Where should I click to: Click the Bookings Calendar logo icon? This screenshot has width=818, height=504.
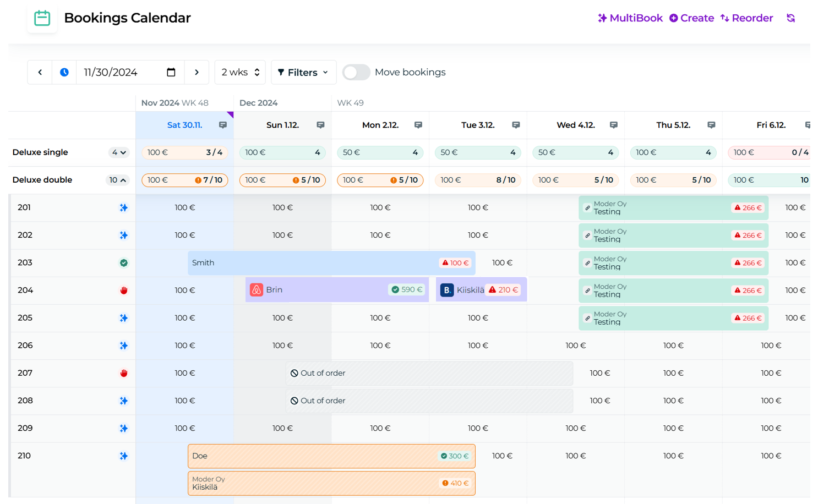coord(42,18)
